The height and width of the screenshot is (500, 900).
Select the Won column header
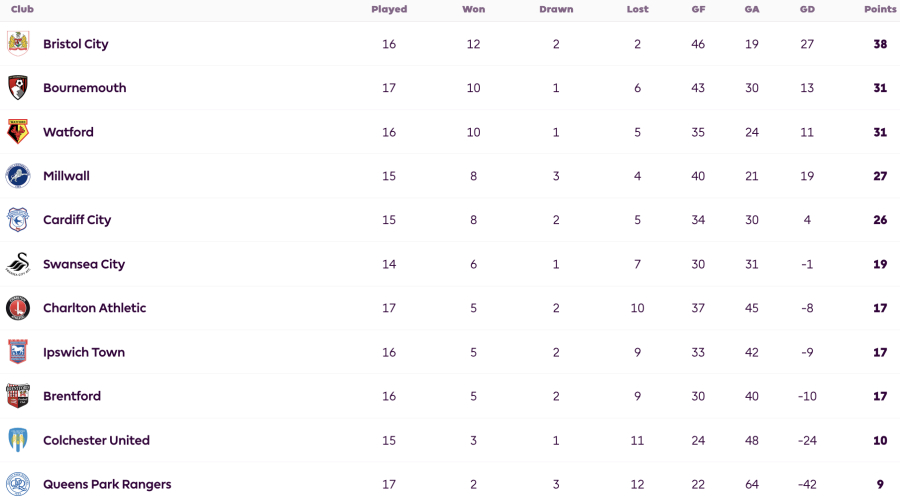tap(474, 9)
